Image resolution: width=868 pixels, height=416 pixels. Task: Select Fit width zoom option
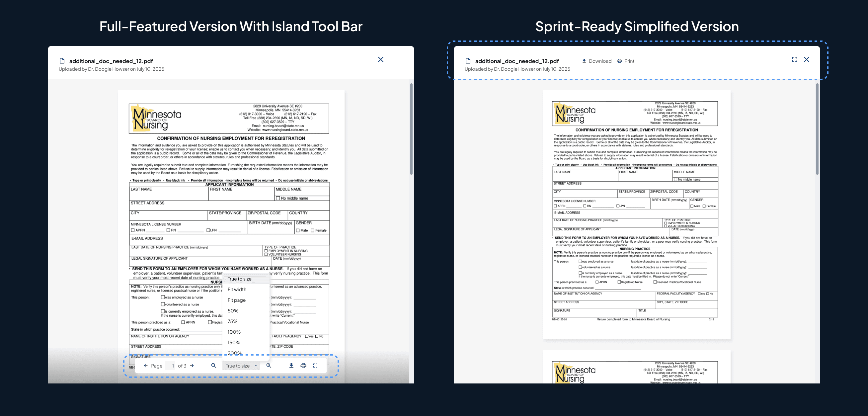click(237, 289)
